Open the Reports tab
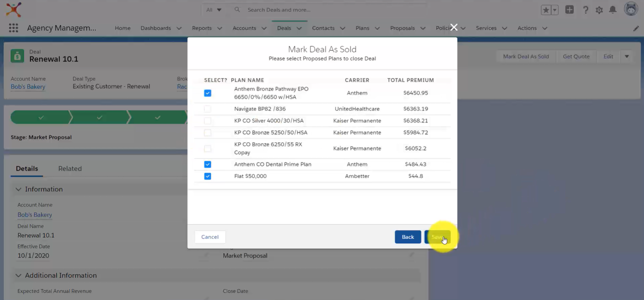The height and width of the screenshot is (300, 644). pos(202,28)
